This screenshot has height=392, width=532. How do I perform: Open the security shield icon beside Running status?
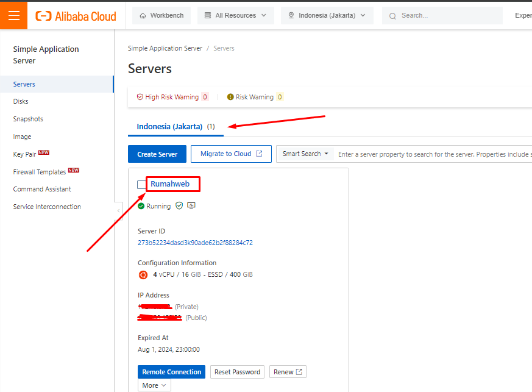179,205
